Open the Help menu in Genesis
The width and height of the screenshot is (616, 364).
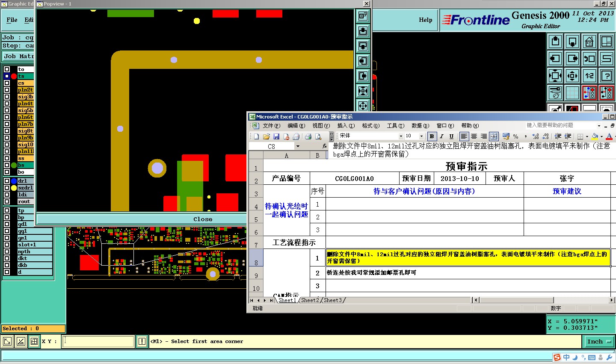click(x=425, y=20)
